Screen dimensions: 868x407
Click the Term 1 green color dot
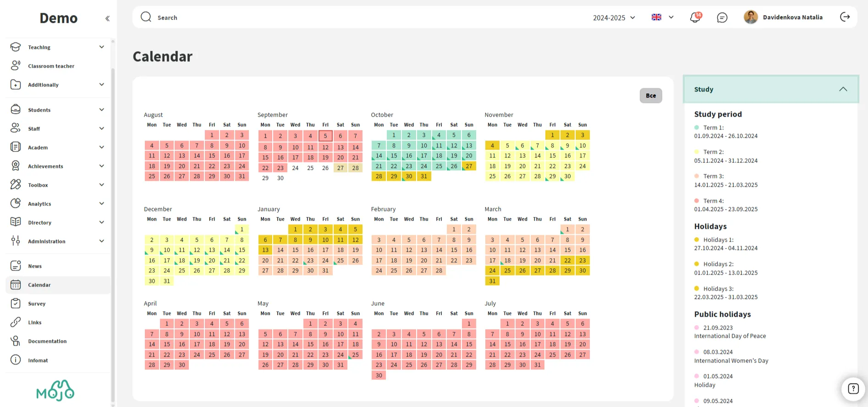click(697, 128)
